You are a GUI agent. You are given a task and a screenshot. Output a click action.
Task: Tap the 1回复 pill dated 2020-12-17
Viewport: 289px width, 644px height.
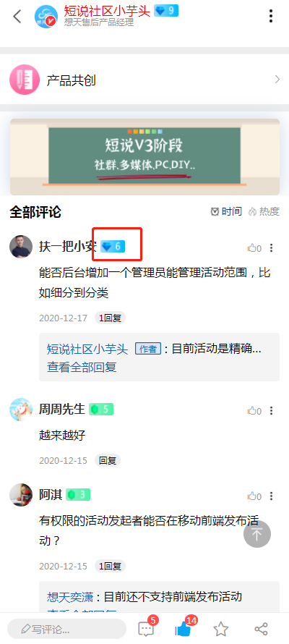point(110,318)
